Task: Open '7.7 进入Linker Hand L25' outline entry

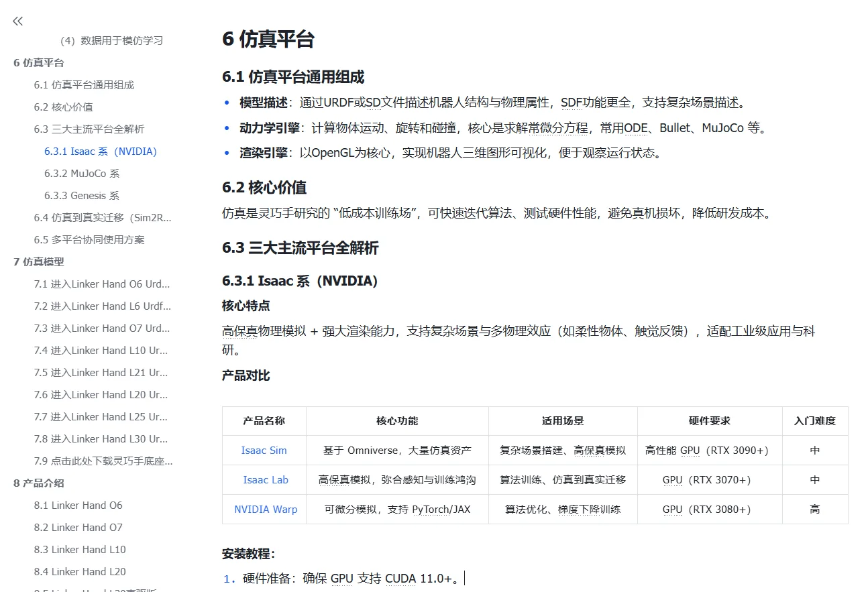Action: point(101,416)
